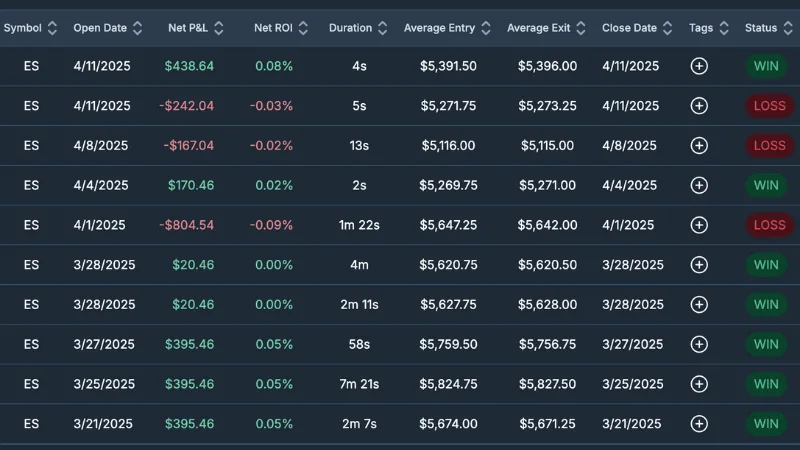Add tag to 3/27/2025 trade
This screenshot has width=800, height=450.
[x=699, y=344]
